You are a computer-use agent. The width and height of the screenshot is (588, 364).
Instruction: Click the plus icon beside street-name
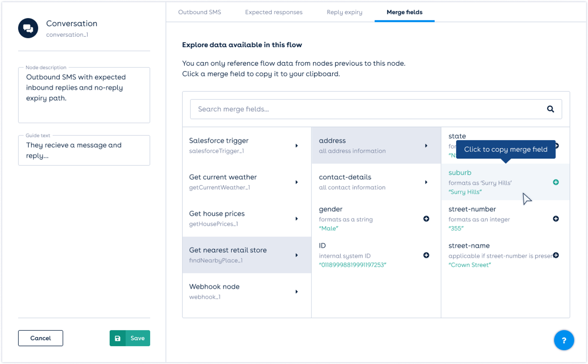click(556, 255)
